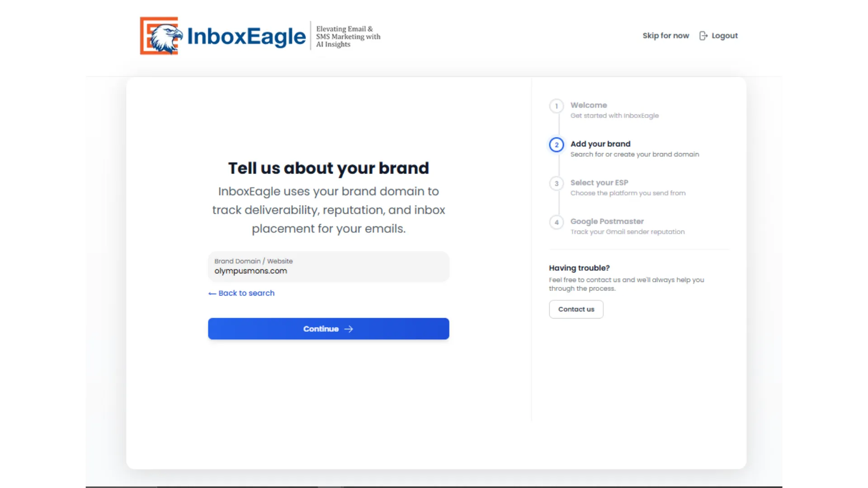This screenshot has width=868, height=488.
Task: Select step 1 circle Welcome
Action: point(557,106)
